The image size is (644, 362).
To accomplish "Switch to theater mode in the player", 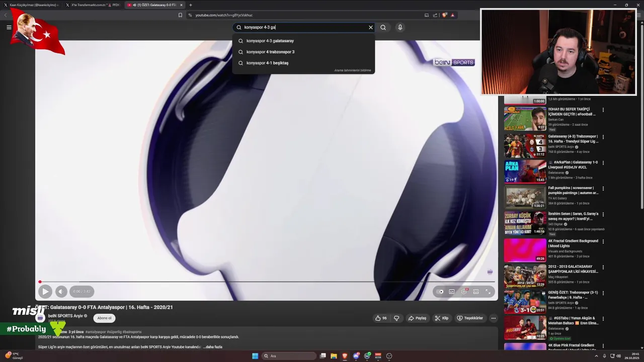I will [x=476, y=292].
